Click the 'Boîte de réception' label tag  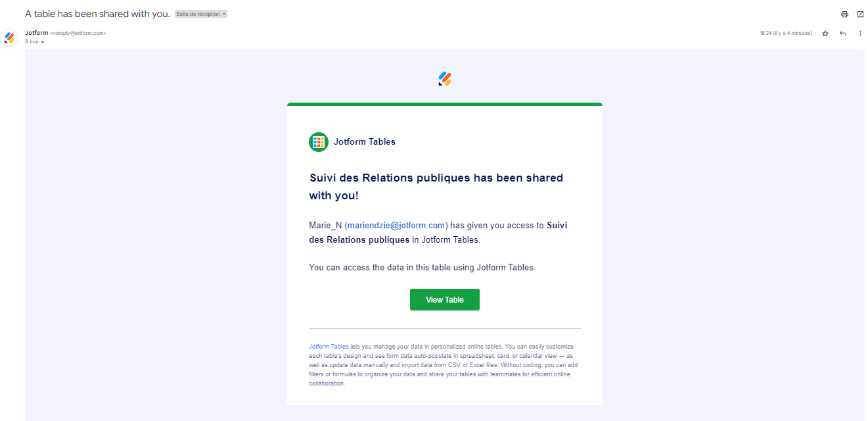pos(198,14)
